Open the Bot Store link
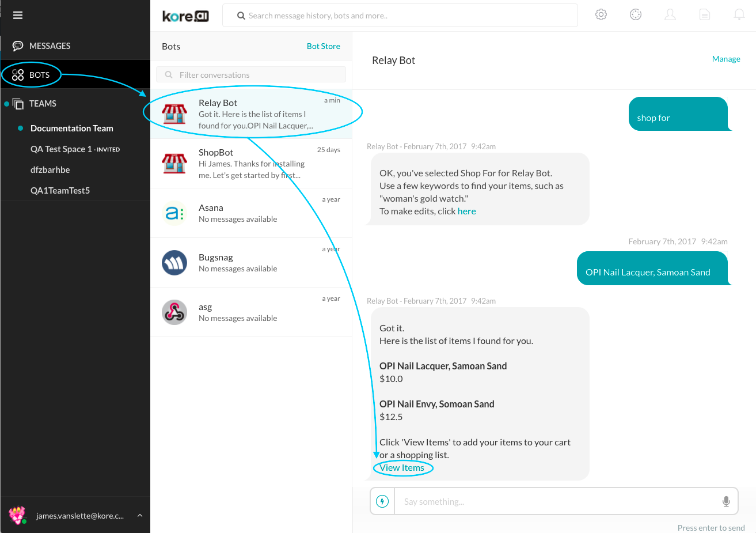Screen dimensions: 756x533 pyautogui.click(x=323, y=46)
